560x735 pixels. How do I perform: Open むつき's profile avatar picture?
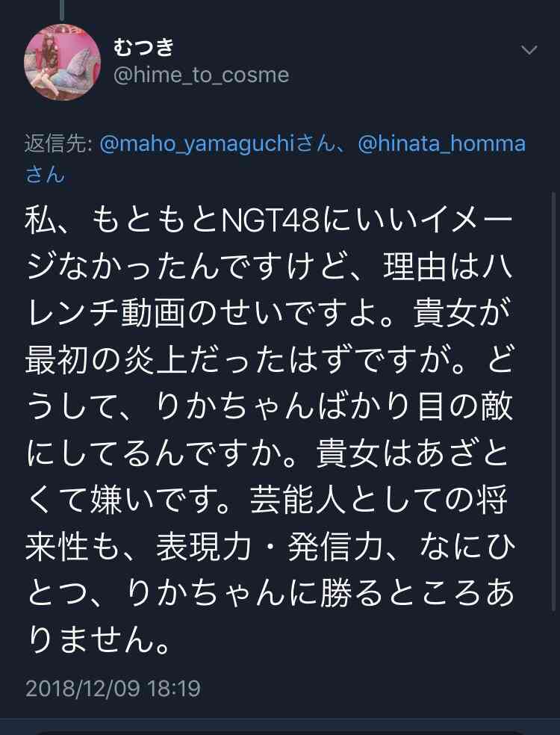[62, 62]
